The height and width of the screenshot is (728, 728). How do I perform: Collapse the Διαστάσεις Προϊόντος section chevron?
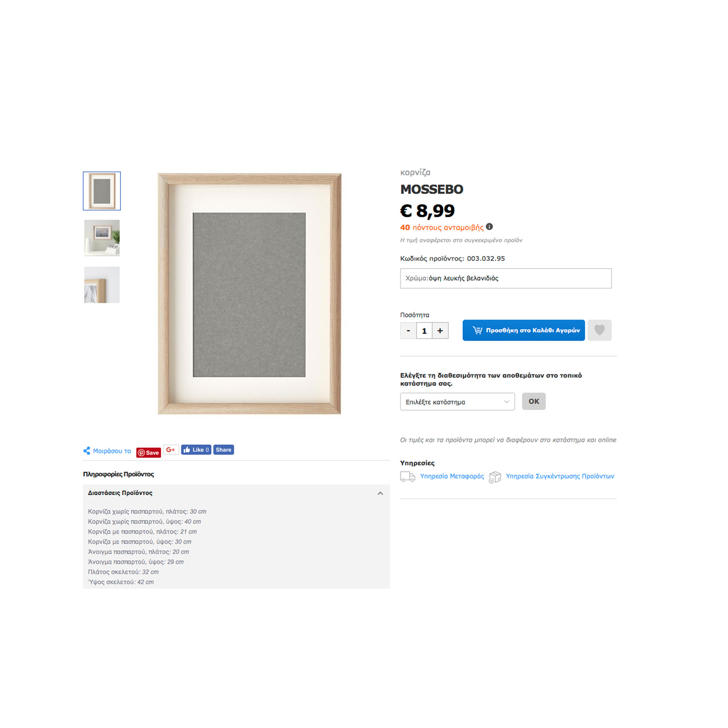380,493
